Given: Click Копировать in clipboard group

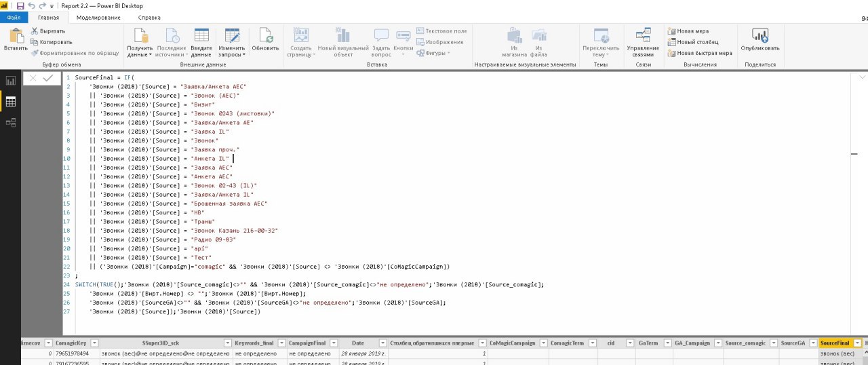Looking at the screenshot, I should (52, 41).
